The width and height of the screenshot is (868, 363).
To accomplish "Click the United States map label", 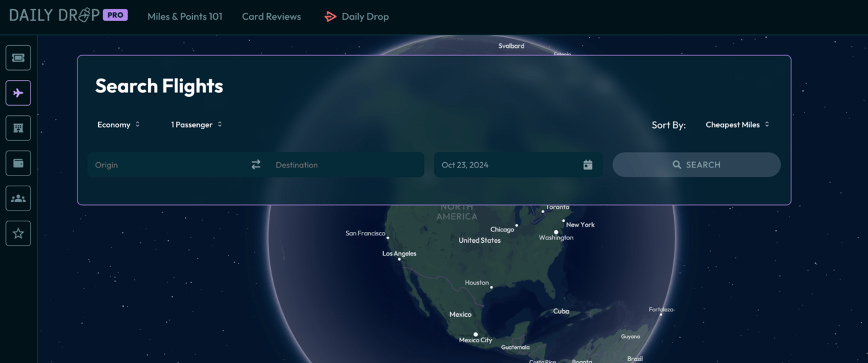I will click(x=479, y=240).
